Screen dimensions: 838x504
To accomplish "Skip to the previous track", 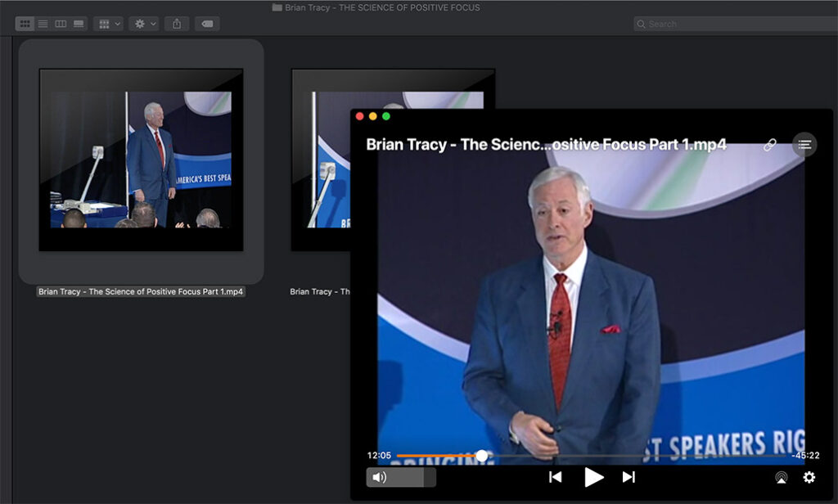I will 556,477.
